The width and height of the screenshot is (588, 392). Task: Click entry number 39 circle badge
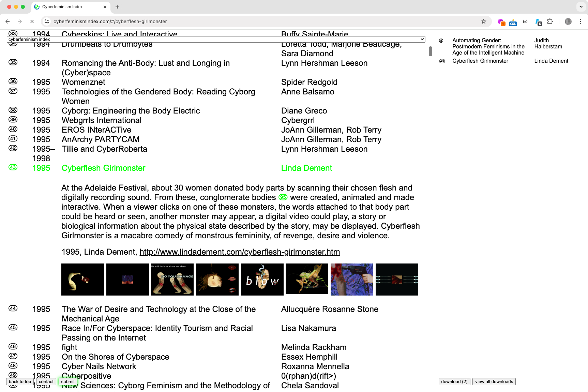tap(13, 119)
